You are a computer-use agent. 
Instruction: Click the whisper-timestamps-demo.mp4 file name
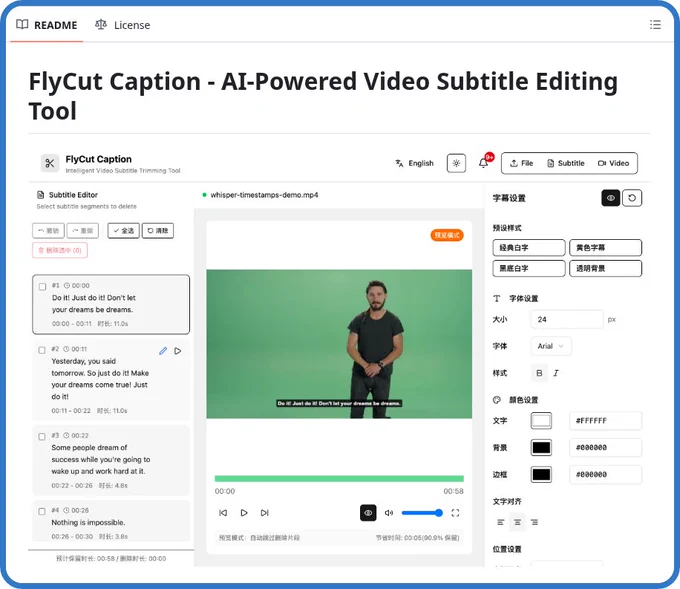[264, 195]
